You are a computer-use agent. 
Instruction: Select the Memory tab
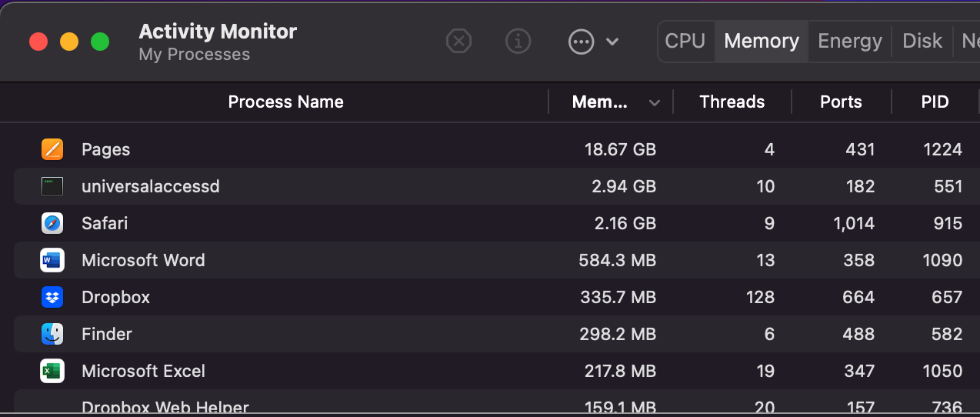(x=762, y=41)
